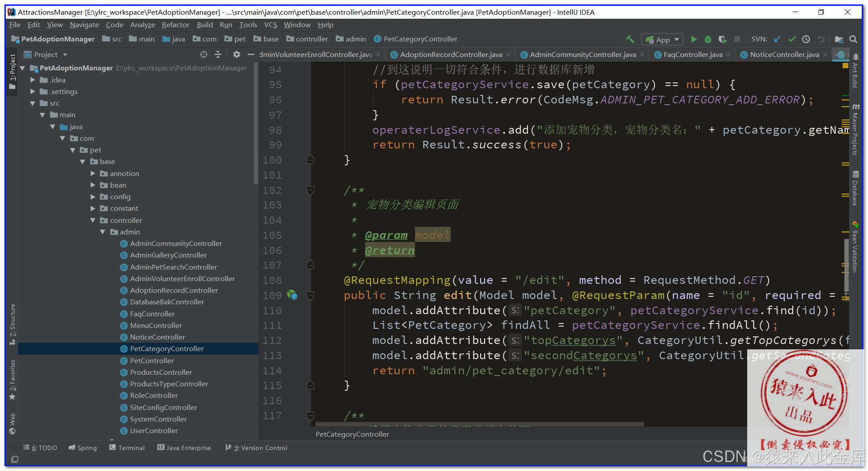Run the App with the green play icon

pos(694,39)
